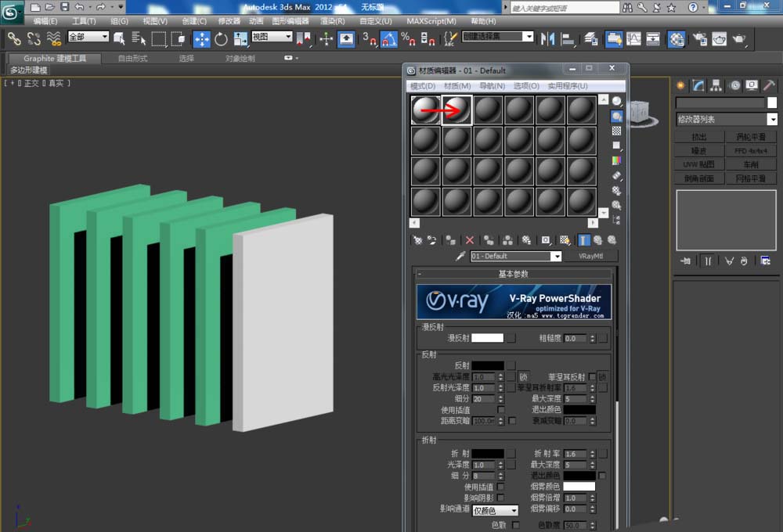Enable the 菲涅耳反射 checkbox
This screenshot has height=532, width=783.
pos(593,376)
